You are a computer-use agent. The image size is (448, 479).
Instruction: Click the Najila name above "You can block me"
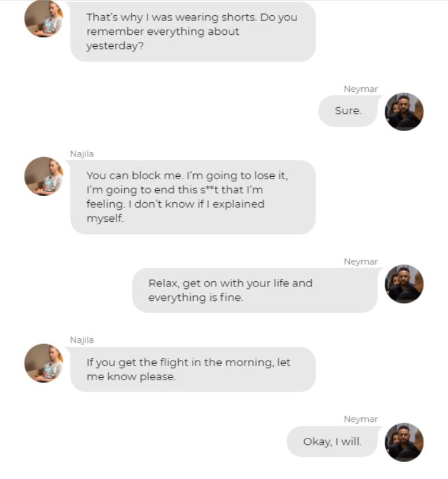point(82,153)
